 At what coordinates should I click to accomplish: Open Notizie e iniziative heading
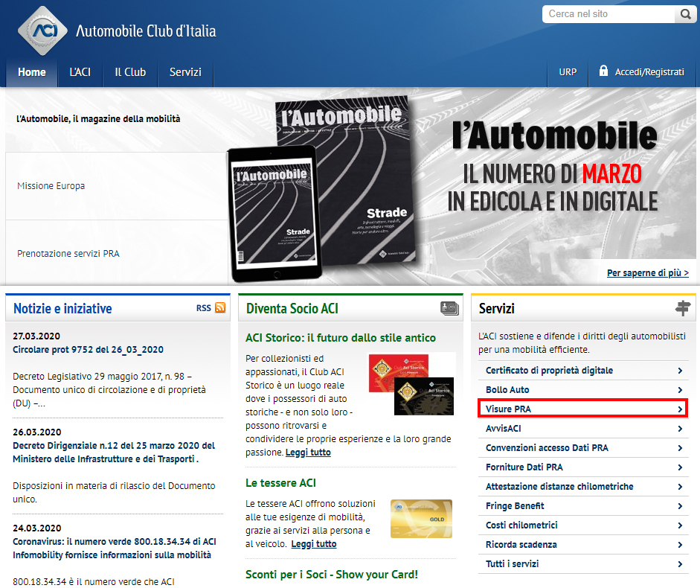coord(62,308)
